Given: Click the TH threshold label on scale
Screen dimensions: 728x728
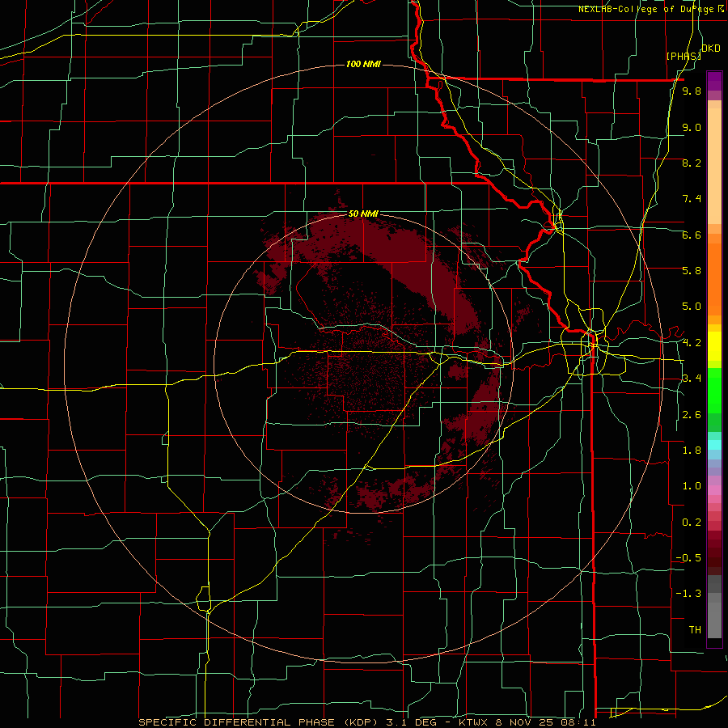Looking at the screenshot, I should (695, 630).
